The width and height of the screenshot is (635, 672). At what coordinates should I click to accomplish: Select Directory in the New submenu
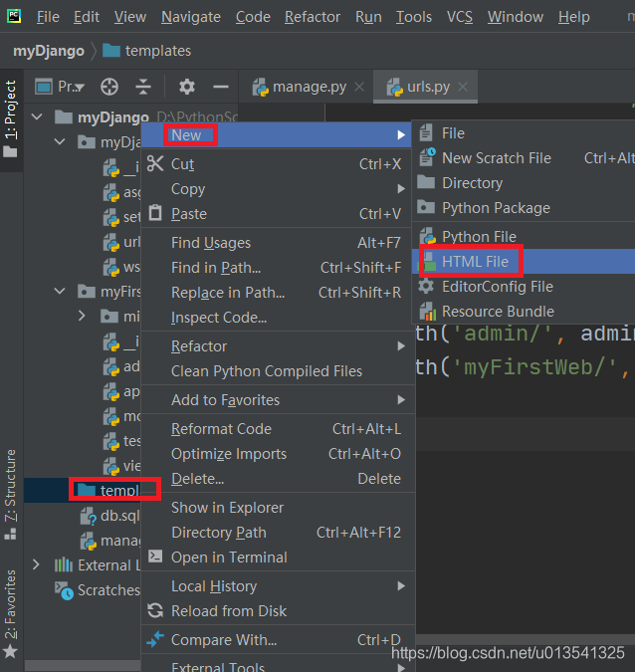(524, 183)
